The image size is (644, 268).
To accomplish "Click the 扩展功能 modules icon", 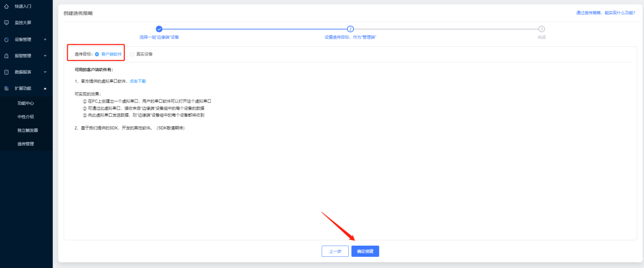I will (7, 89).
